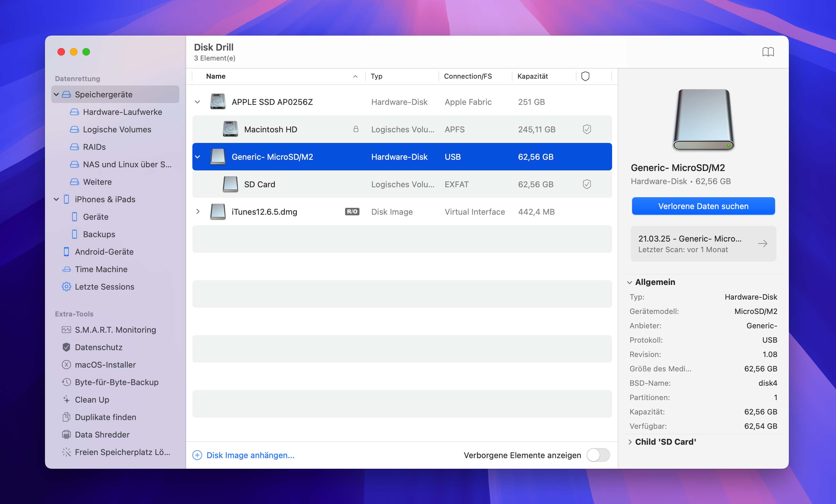Collapse the Allgemein section
The height and width of the screenshot is (504, 836).
[630, 282]
